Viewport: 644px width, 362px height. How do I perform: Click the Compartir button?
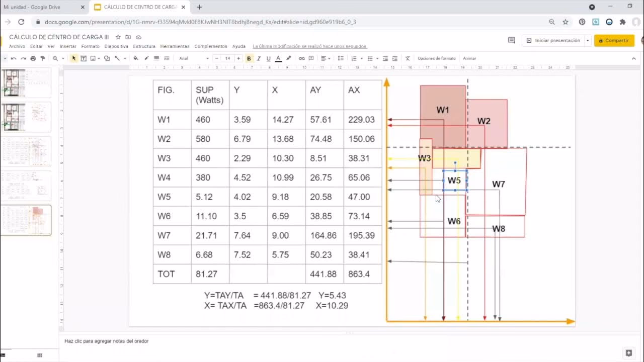click(614, 40)
